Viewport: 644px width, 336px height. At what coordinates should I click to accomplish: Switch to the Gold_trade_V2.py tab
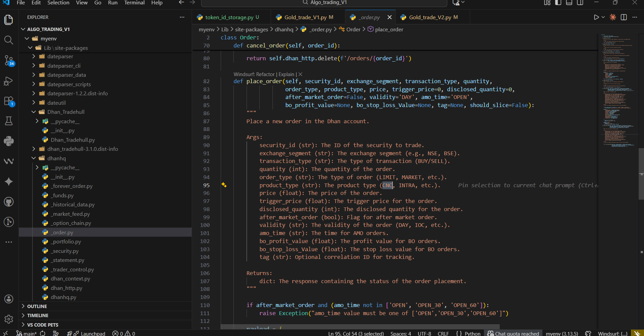(x=430, y=17)
